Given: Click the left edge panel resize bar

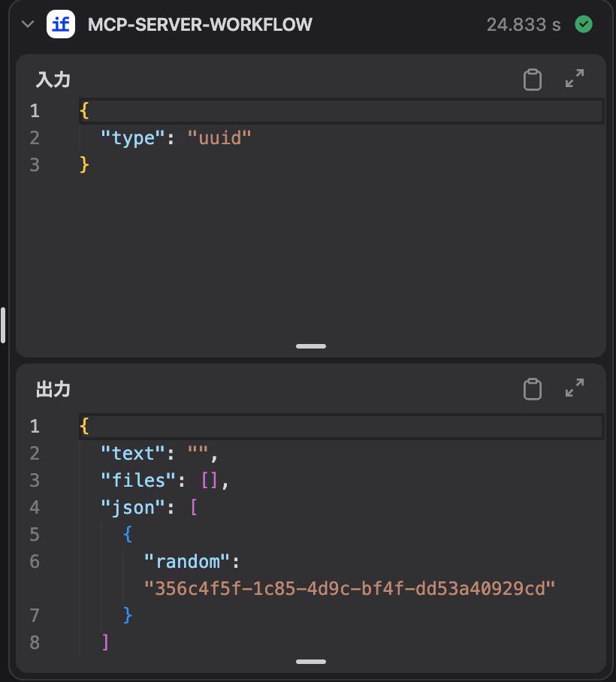Looking at the screenshot, I should pos(3,324).
